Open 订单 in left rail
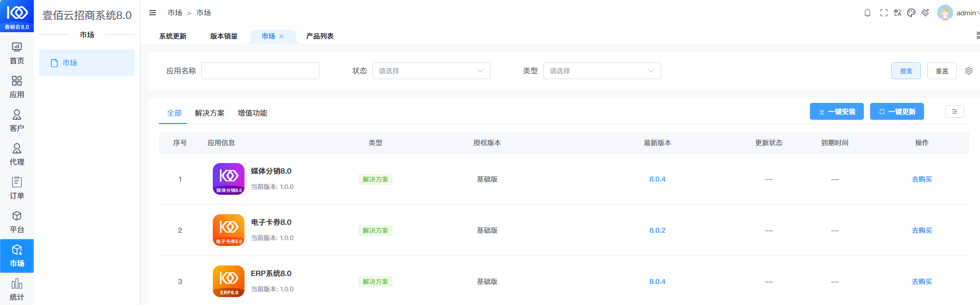This screenshot has height=305, width=980. click(17, 188)
